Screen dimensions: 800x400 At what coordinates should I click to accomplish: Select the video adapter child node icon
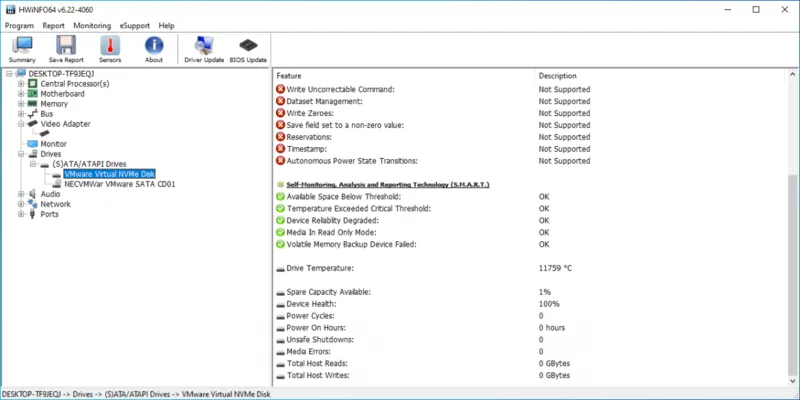44,133
